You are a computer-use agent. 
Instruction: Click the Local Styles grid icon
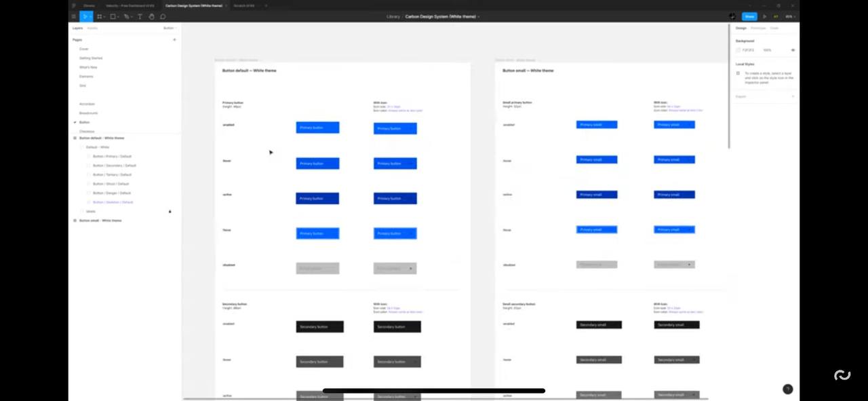point(738,73)
